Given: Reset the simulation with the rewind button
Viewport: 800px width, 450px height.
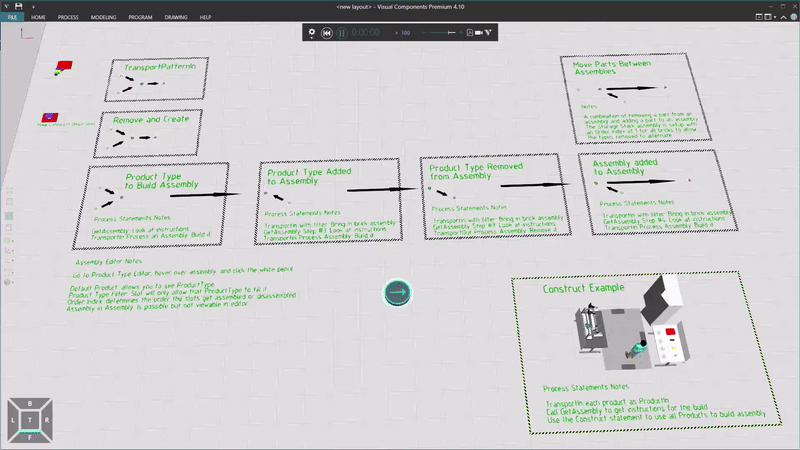Looking at the screenshot, I should 327,33.
